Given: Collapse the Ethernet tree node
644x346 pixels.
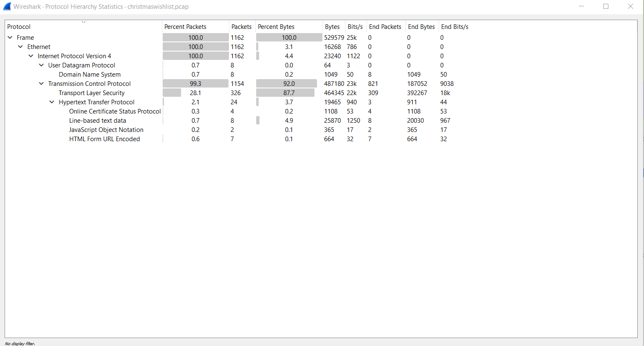Looking at the screenshot, I should [21, 47].
